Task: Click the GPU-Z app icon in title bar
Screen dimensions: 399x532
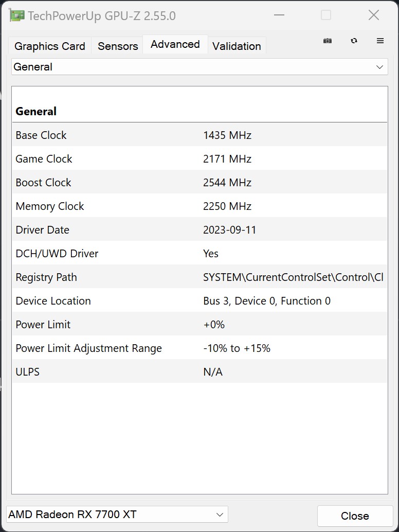Action: pyautogui.click(x=17, y=15)
